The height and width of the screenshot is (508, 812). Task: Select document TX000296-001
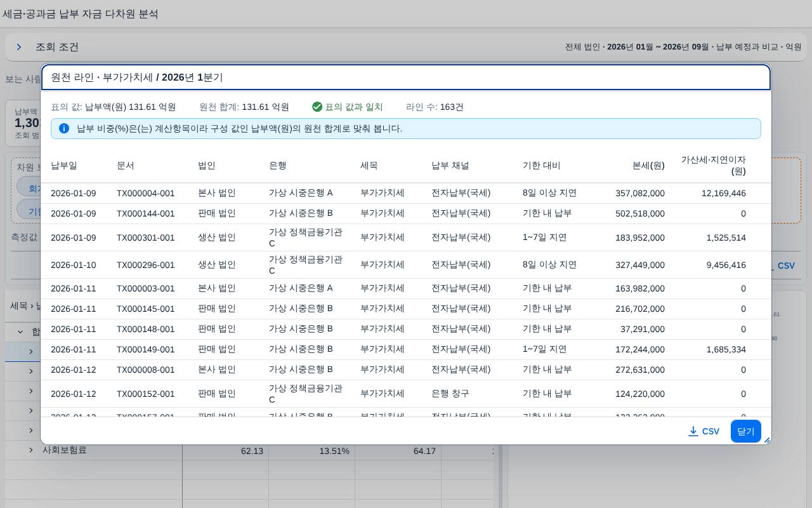point(145,265)
